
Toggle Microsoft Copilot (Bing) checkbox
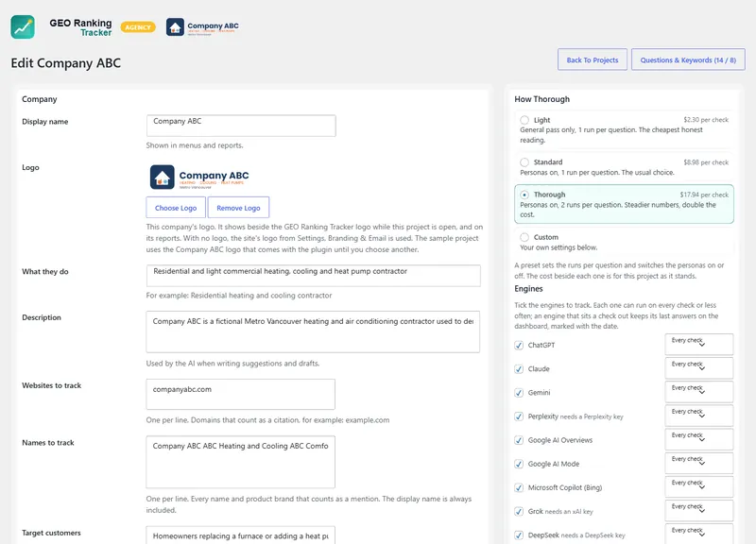(x=519, y=487)
